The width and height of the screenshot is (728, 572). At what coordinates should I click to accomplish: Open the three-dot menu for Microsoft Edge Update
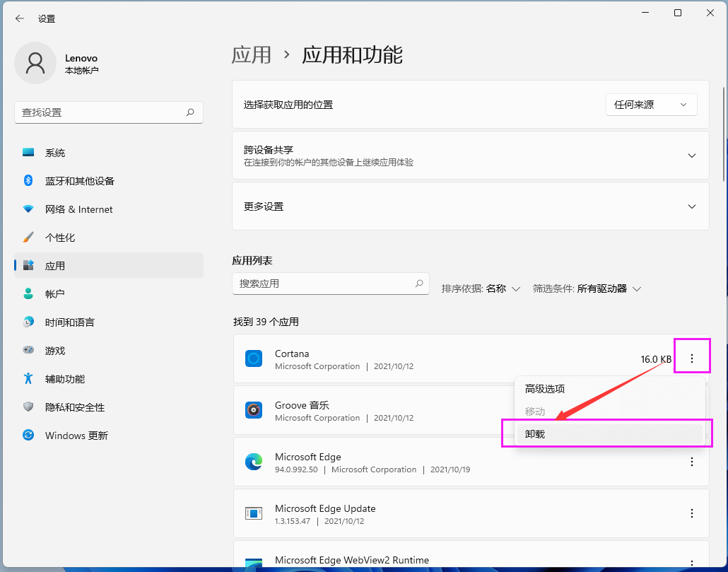(692, 513)
